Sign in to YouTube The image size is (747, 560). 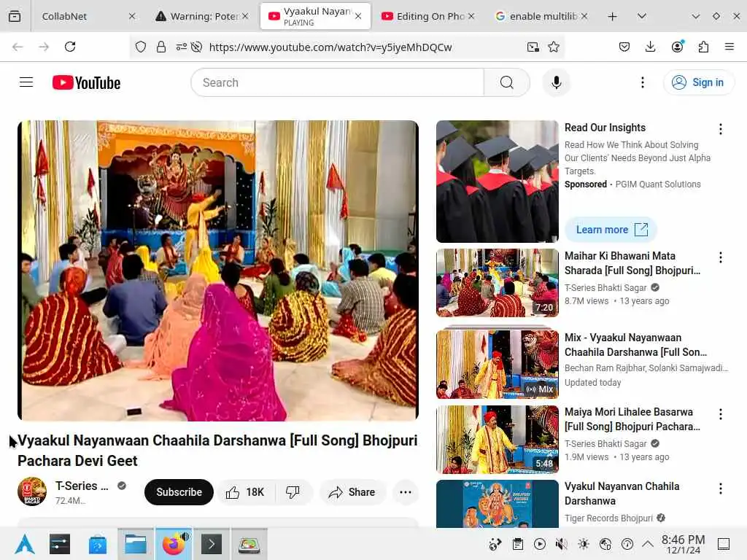tap(698, 82)
